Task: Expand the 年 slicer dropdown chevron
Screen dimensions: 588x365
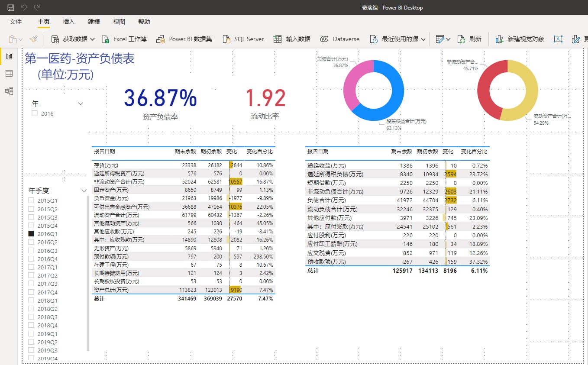Action: [81, 103]
